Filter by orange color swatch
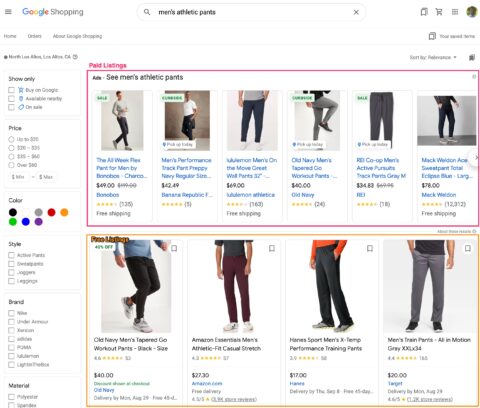The image size is (480, 408). 64,212
